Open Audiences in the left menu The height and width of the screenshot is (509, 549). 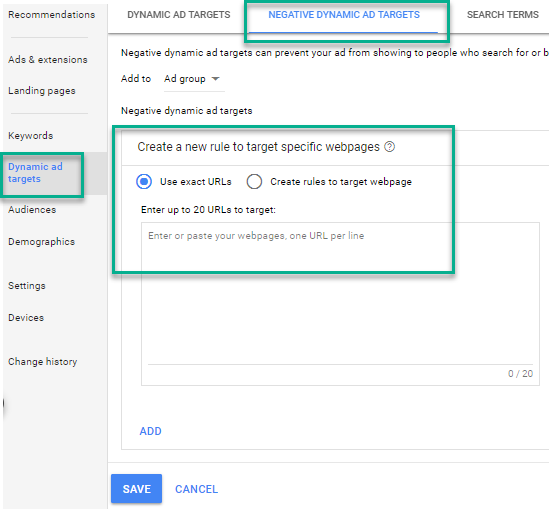click(x=32, y=210)
